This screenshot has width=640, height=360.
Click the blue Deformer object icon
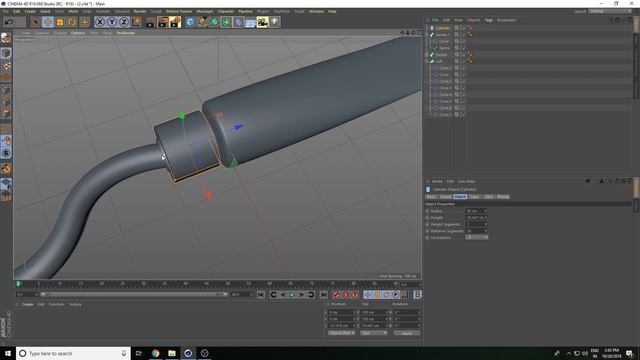click(x=238, y=22)
